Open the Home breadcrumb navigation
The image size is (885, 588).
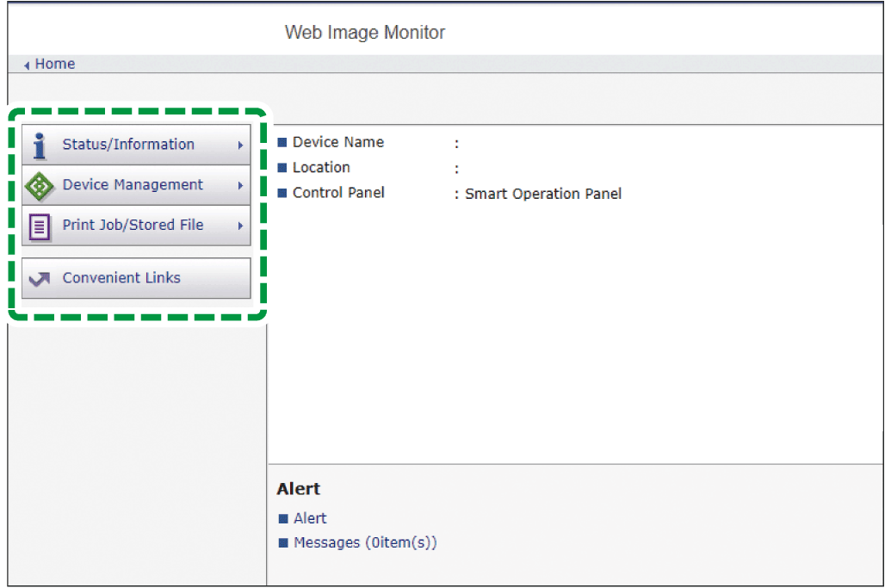point(54,64)
